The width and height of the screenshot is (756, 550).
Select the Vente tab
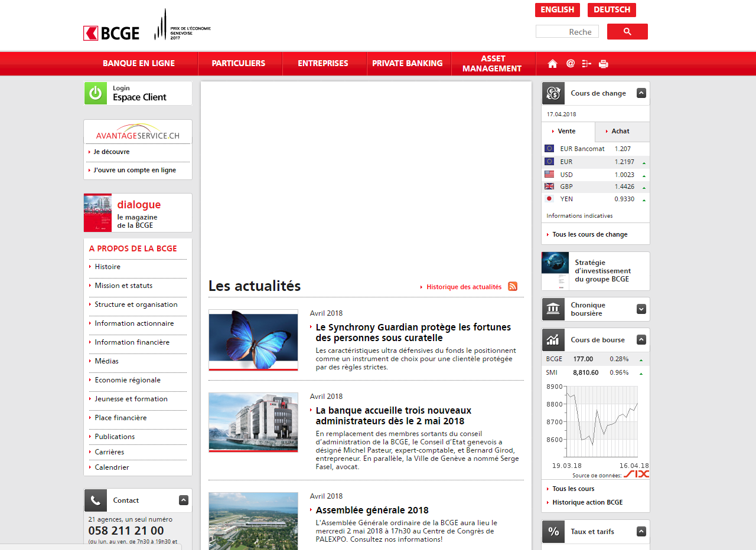click(x=568, y=132)
